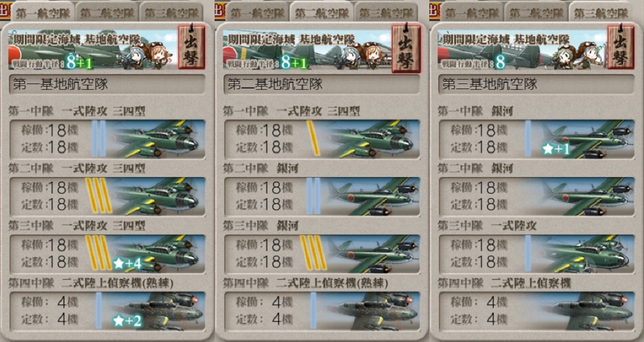Select the +1 star Ginga bomber in third squadron
The height and width of the screenshot is (342, 644).
point(537,139)
